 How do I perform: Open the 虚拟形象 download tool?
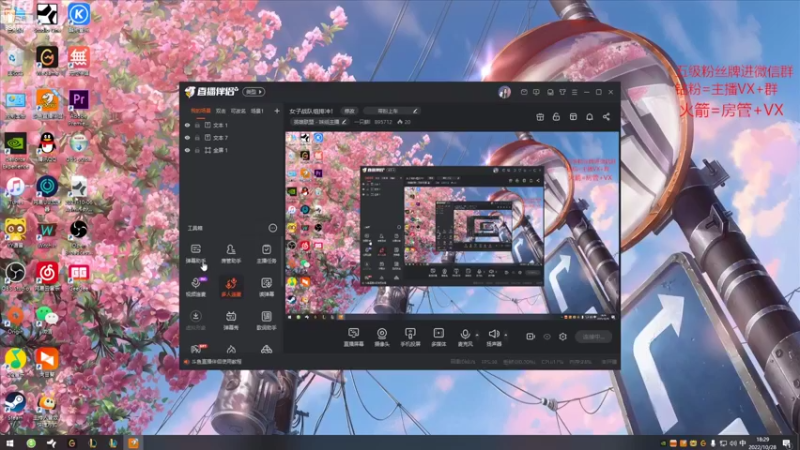195,320
